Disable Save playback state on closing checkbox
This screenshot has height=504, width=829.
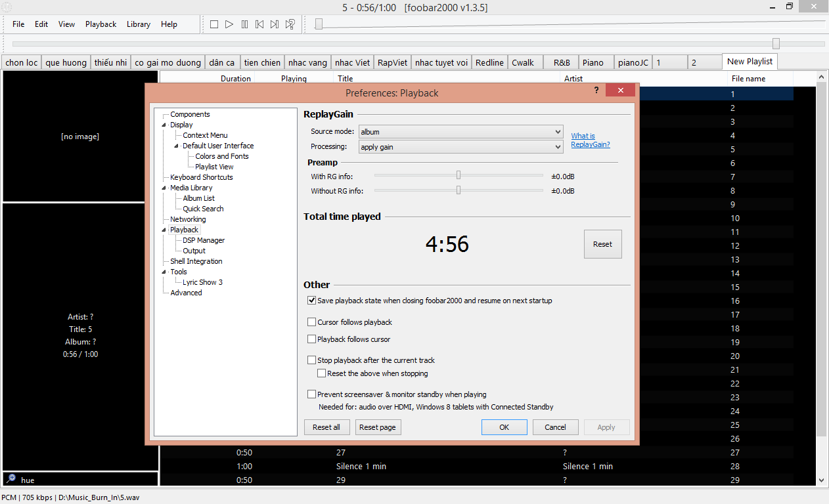pos(312,301)
